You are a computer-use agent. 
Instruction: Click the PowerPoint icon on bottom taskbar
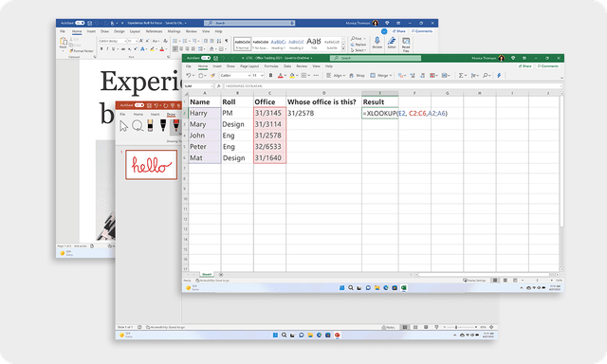point(338,335)
